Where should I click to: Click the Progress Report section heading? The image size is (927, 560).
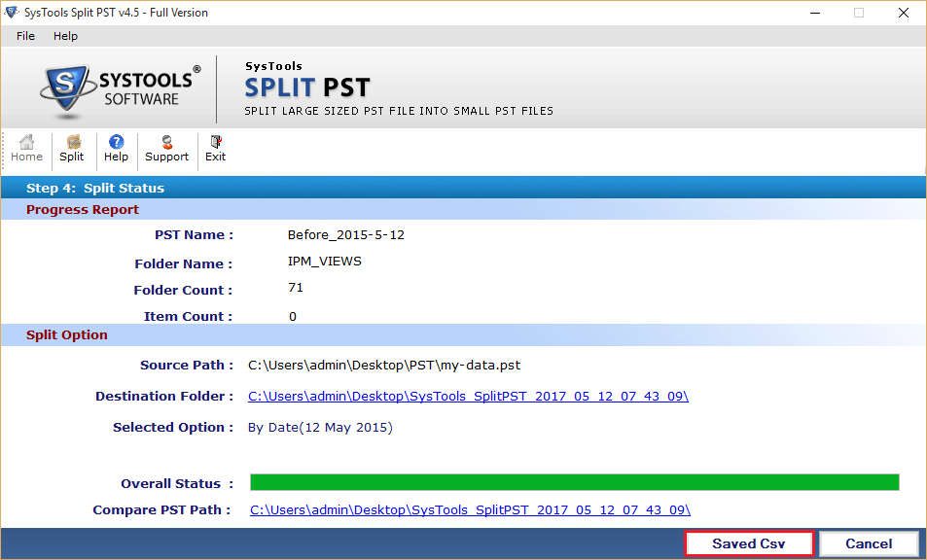coord(82,210)
